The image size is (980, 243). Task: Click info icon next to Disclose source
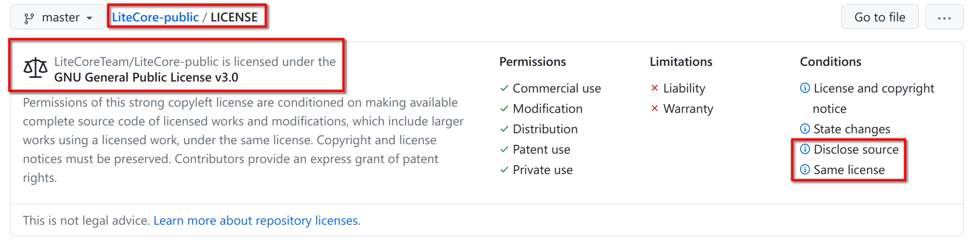click(x=805, y=149)
